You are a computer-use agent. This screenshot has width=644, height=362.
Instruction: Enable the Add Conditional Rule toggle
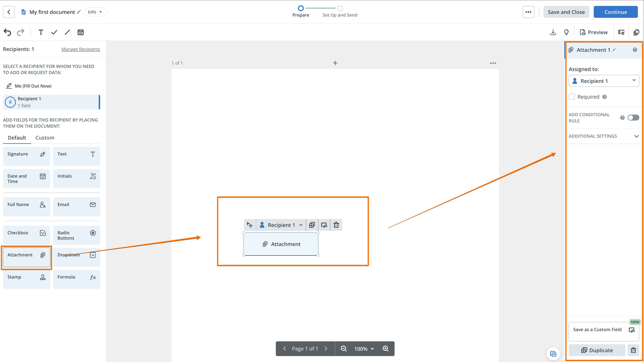633,118
